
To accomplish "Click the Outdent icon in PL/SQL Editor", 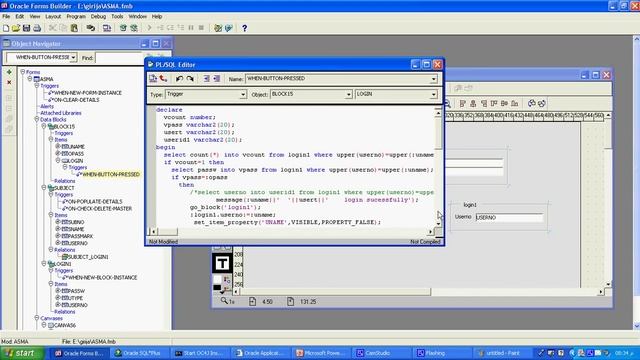I will (216, 78).
